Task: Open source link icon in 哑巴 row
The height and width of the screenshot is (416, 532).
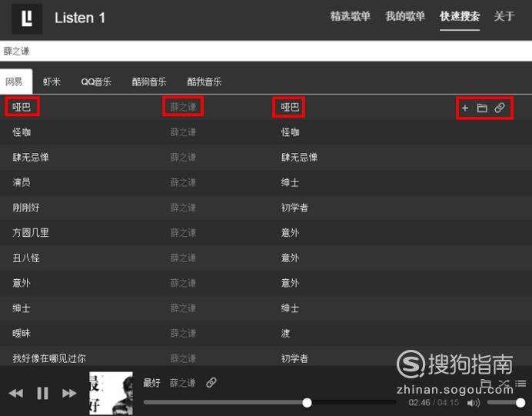Action: coord(500,108)
